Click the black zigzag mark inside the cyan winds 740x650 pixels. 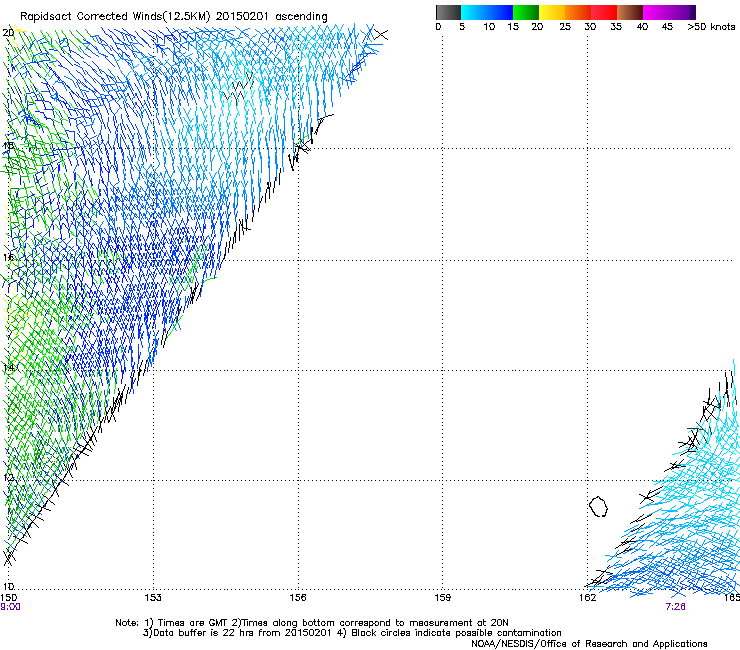click(x=238, y=90)
